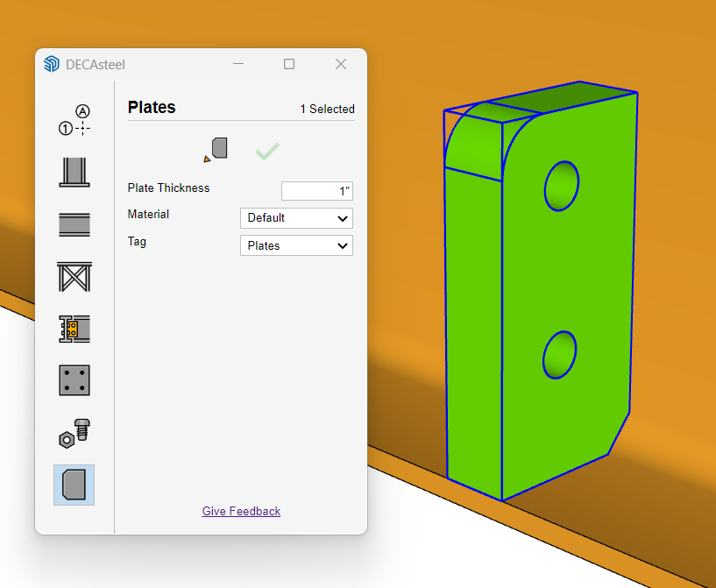Image resolution: width=716 pixels, height=588 pixels.
Task: Edit the Plate Thickness field
Action: click(317, 191)
